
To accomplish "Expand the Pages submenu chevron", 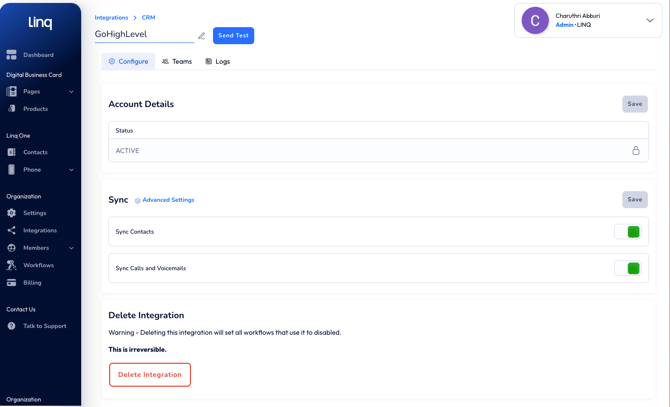I will click(71, 92).
